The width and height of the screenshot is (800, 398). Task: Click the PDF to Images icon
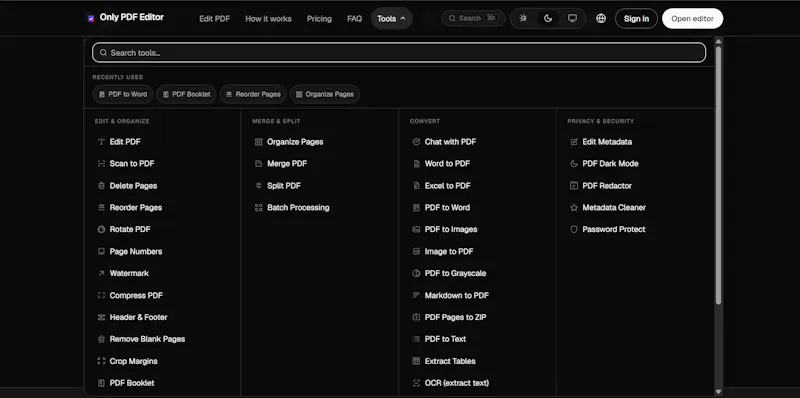point(416,230)
